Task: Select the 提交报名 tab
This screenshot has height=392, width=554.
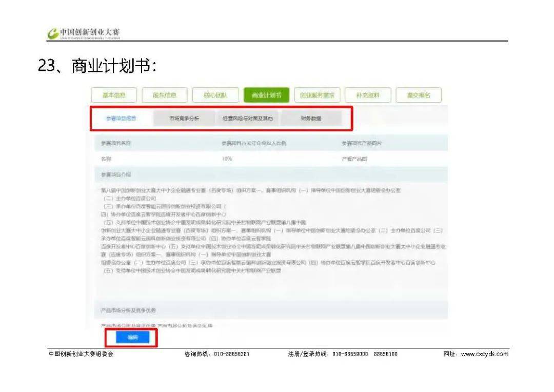Action: click(419, 95)
